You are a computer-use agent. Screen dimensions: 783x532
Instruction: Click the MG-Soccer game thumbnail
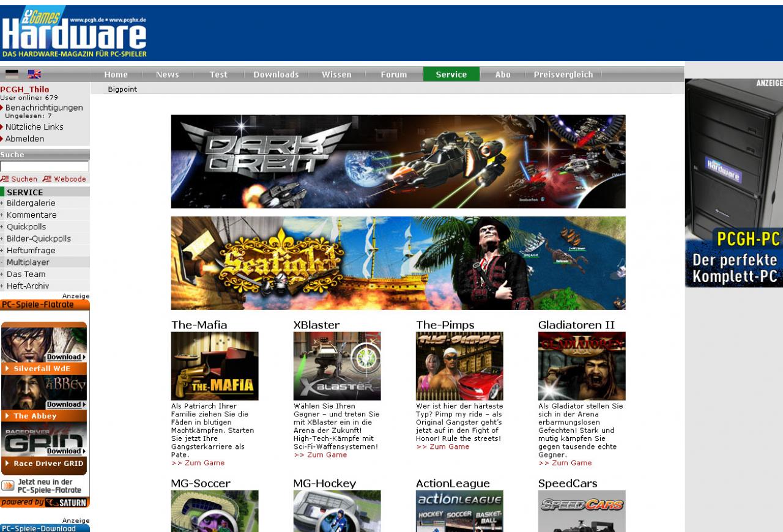pos(215,511)
